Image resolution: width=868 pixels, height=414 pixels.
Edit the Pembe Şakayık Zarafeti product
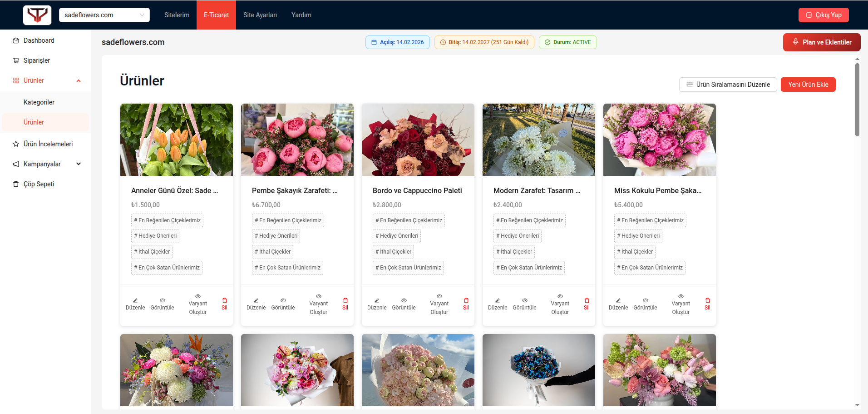(256, 304)
